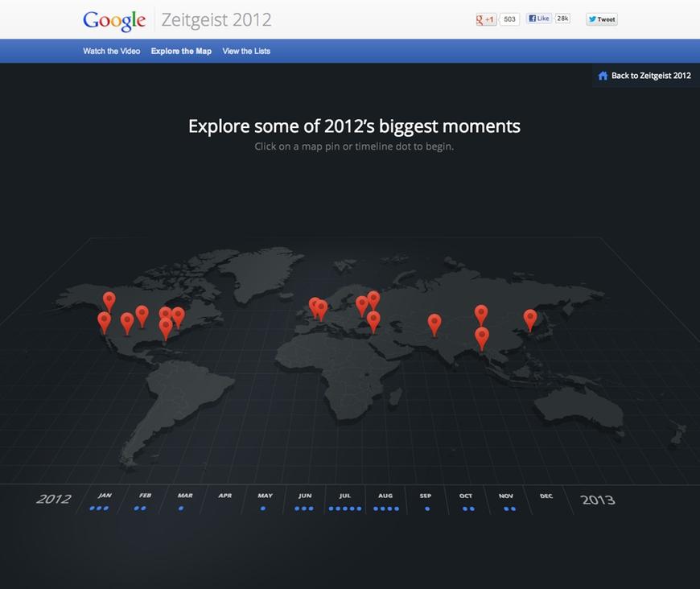Image resolution: width=700 pixels, height=589 pixels.
Task: Click the Facebook Like button
Action: (539, 19)
